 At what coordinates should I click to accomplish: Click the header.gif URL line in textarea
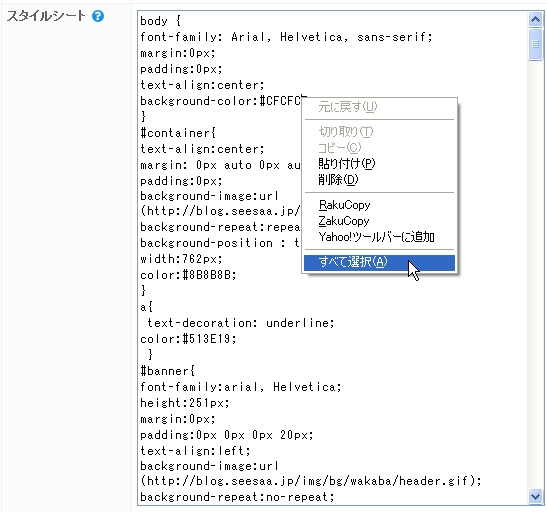click(310, 481)
